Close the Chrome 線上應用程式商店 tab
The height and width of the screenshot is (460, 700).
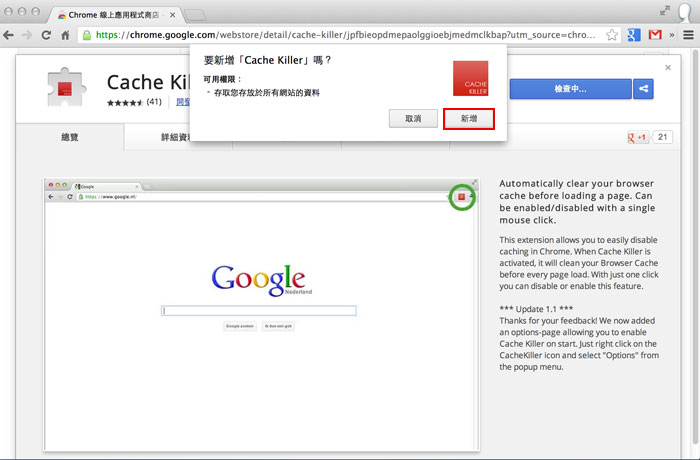(x=172, y=15)
